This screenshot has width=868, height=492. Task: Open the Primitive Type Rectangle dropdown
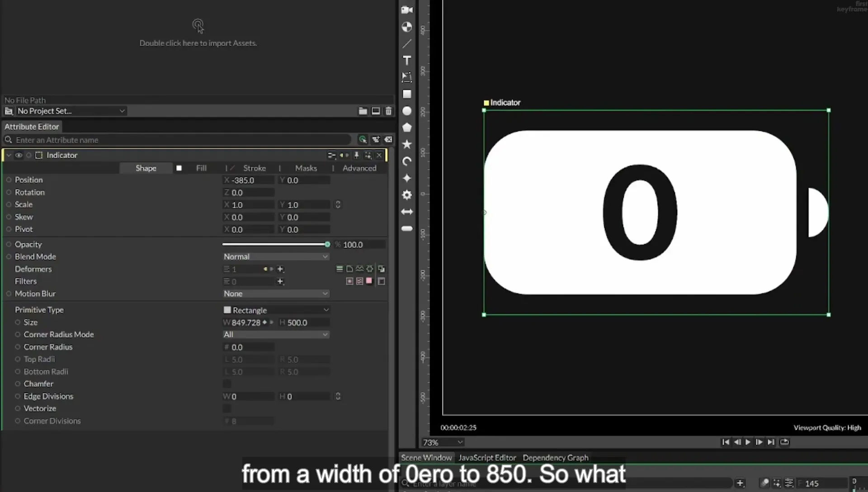(276, 310)
